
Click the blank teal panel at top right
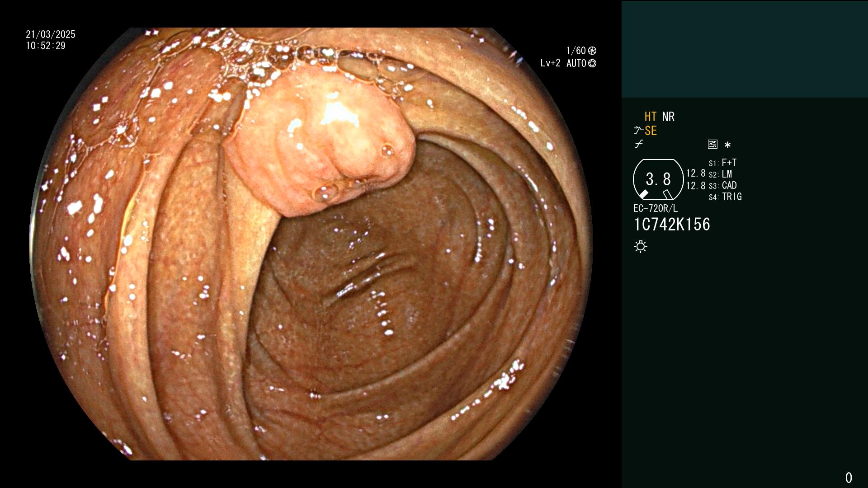tap(745, 49)
